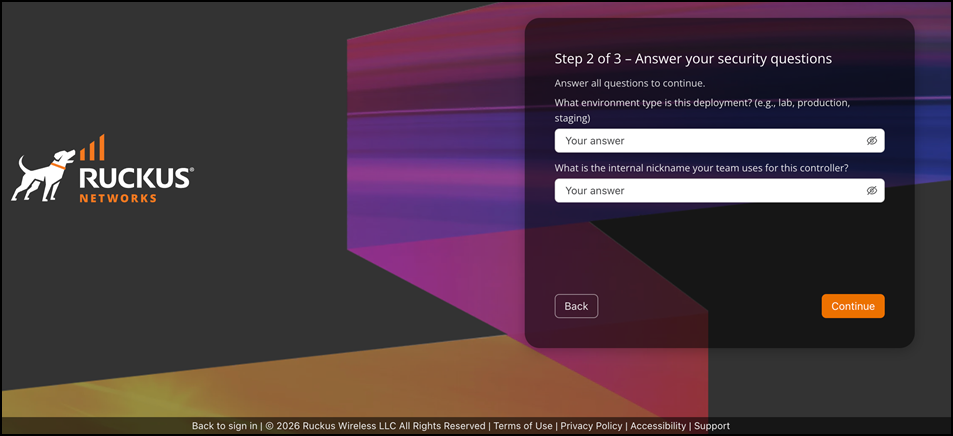Image resolution: width=953 pixels, height=436 pixels.
Task: Open the Privacy Policy link
Action: (x=591, y=426)
